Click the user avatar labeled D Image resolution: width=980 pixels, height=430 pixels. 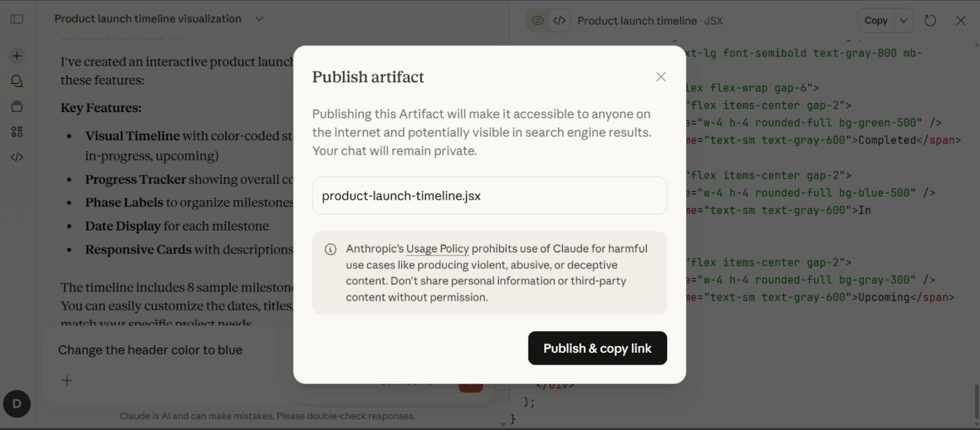pos(17,403)
